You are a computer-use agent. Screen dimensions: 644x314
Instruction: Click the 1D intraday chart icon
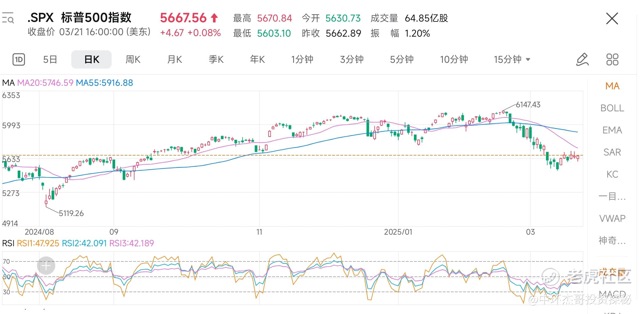[x=19, y=60]
